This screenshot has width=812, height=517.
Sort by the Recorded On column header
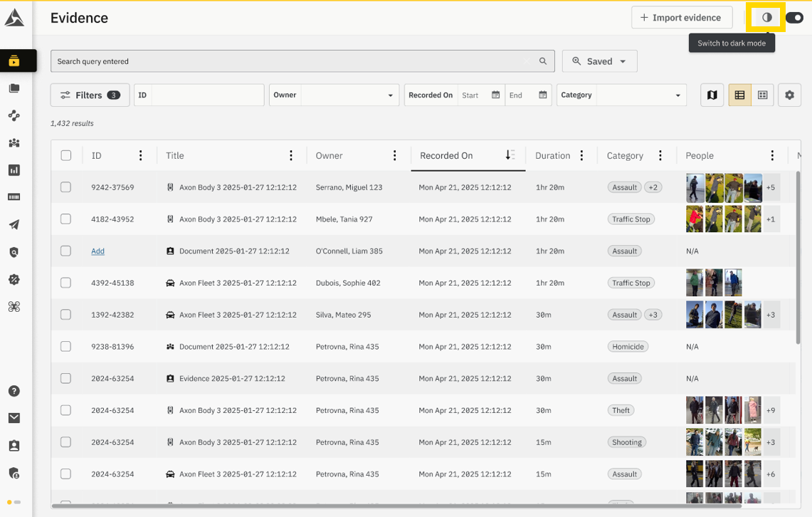point(446,155)
